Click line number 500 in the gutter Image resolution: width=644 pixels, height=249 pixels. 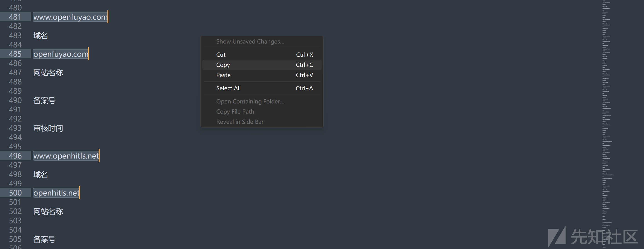click(15, 193)
